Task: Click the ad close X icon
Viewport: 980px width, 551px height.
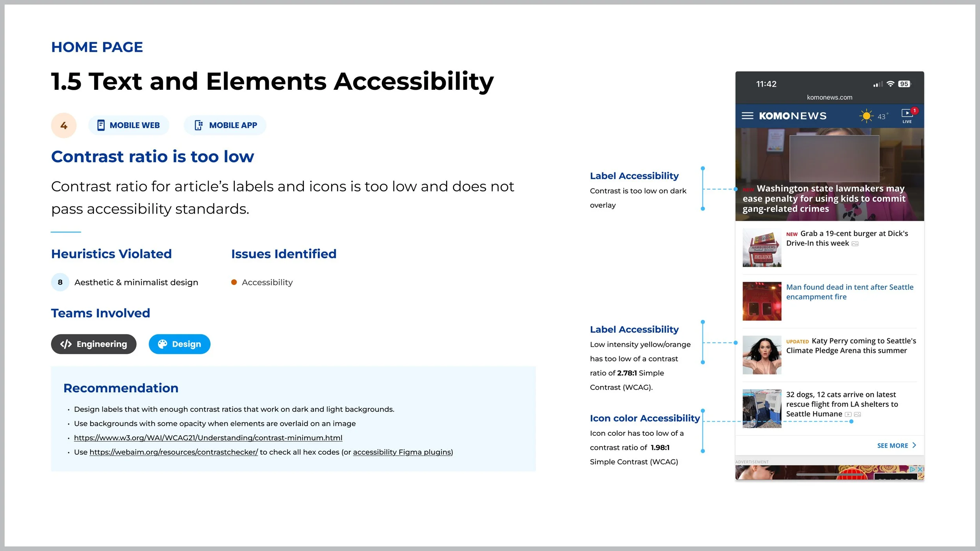Action: pos(920,469)
